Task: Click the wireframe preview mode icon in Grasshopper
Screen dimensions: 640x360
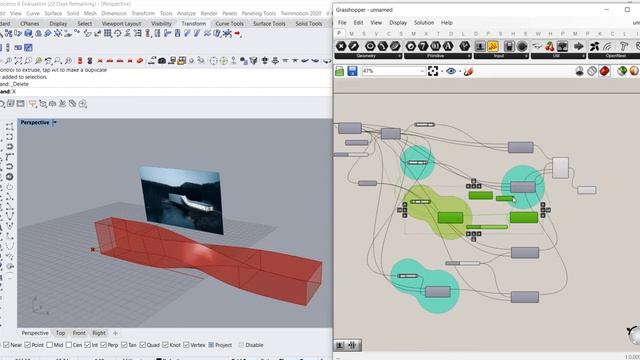Action: pyautogui.click(x=592, y=71)
